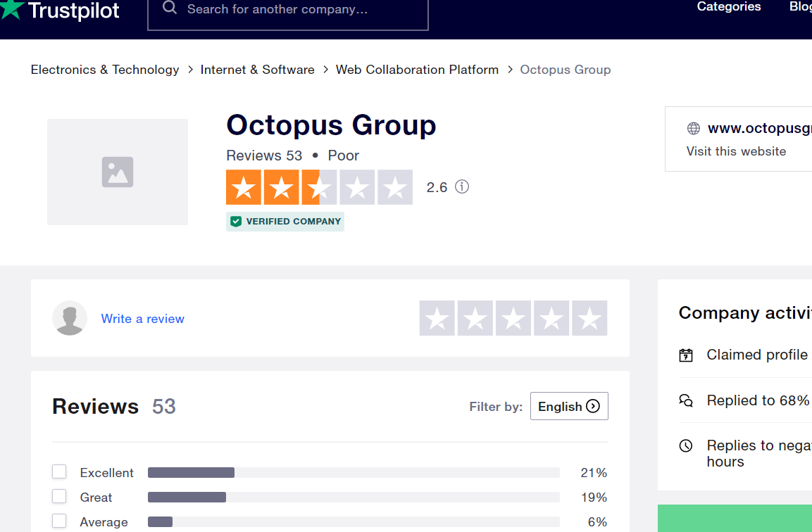Click the 21% percentage value
Viewport: 812px width, 532px height.
[x=594, y=472]
